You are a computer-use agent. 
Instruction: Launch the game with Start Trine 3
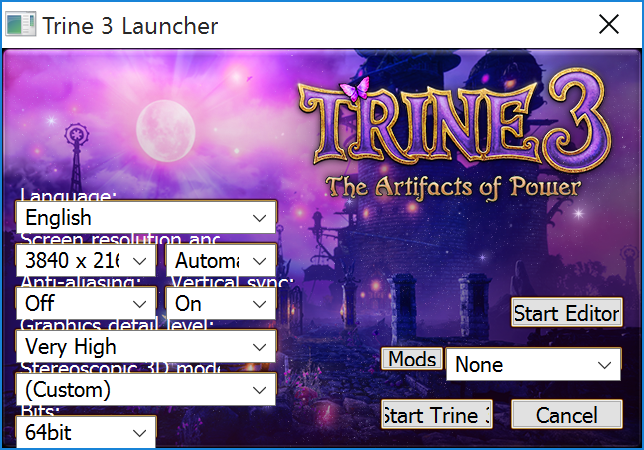point(437,415)
